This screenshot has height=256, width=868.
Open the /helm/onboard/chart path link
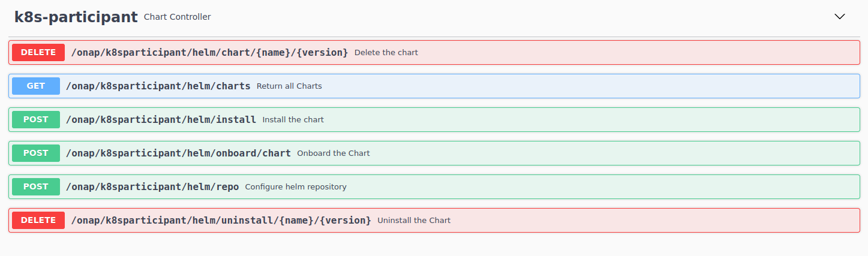point(178,153)
